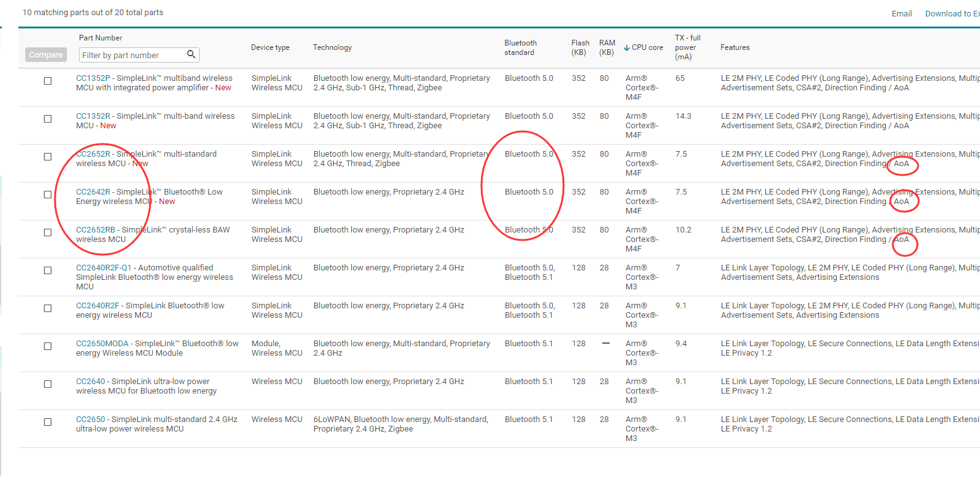Click the search magnifier in part number filter
980x477 pixels.
click(191, 54)
